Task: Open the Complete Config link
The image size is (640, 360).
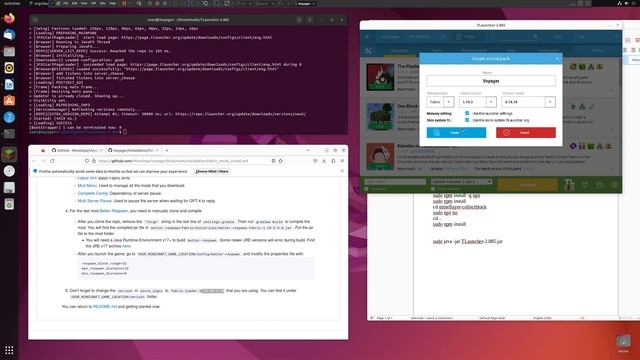Action: [x=93, y=193]
